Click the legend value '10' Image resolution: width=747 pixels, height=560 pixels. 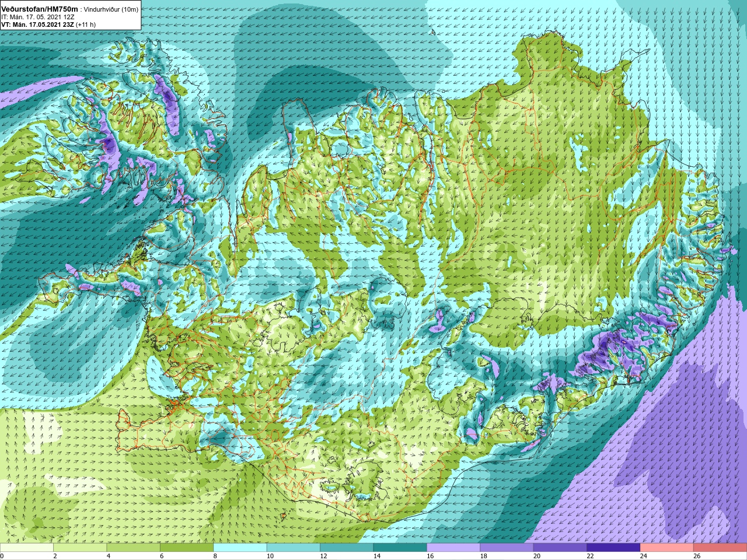(x=270, y=556)
